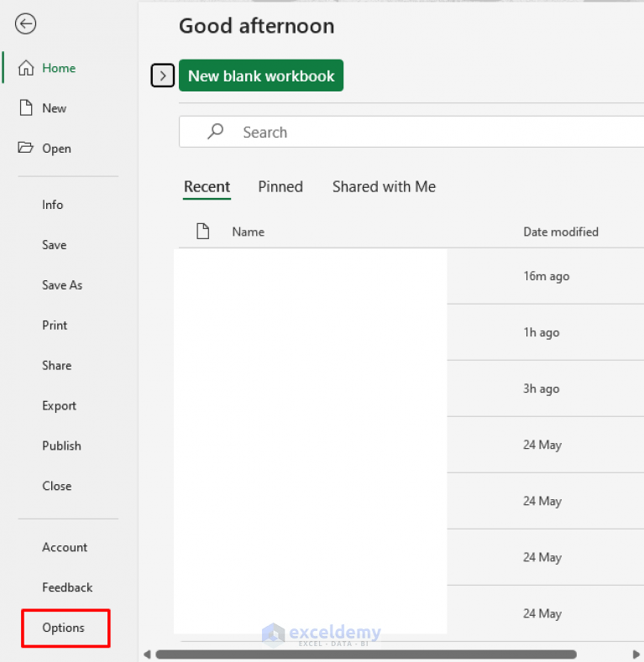
Task: Choose Close from the sidebar
Action: click(56, 486)
